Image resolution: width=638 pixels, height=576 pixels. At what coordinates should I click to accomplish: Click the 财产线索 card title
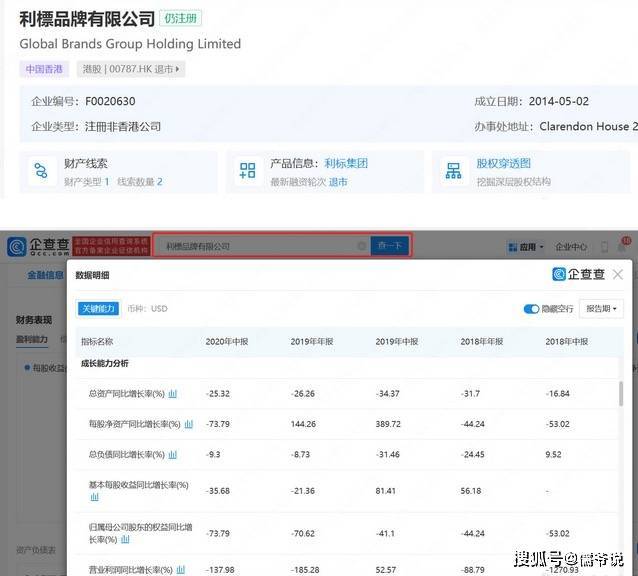point(86,164)
